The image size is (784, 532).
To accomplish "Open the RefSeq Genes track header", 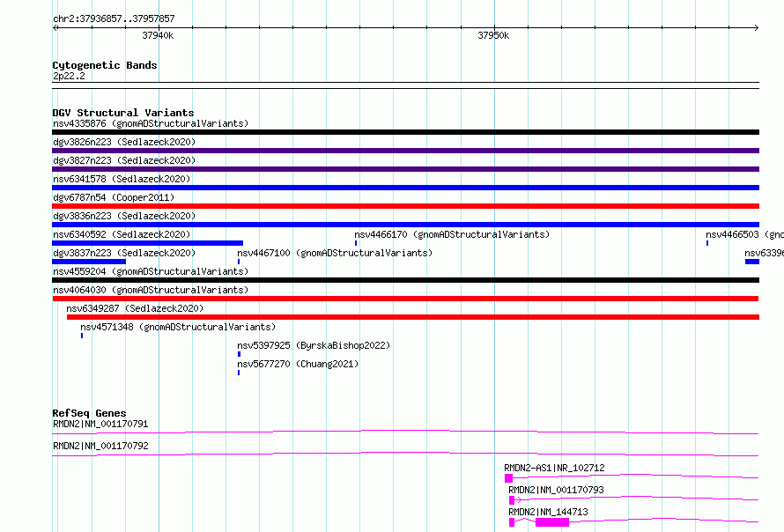I will (89, 413).
